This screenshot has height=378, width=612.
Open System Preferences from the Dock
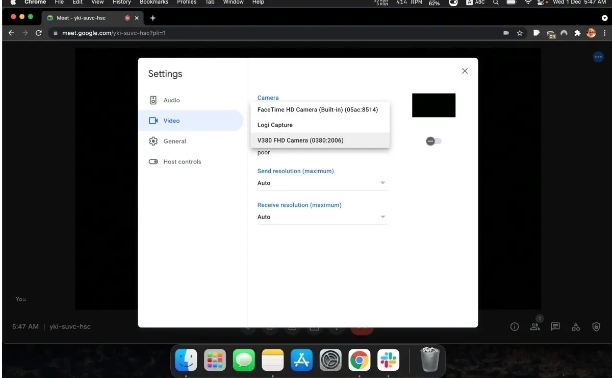point(330,360)
